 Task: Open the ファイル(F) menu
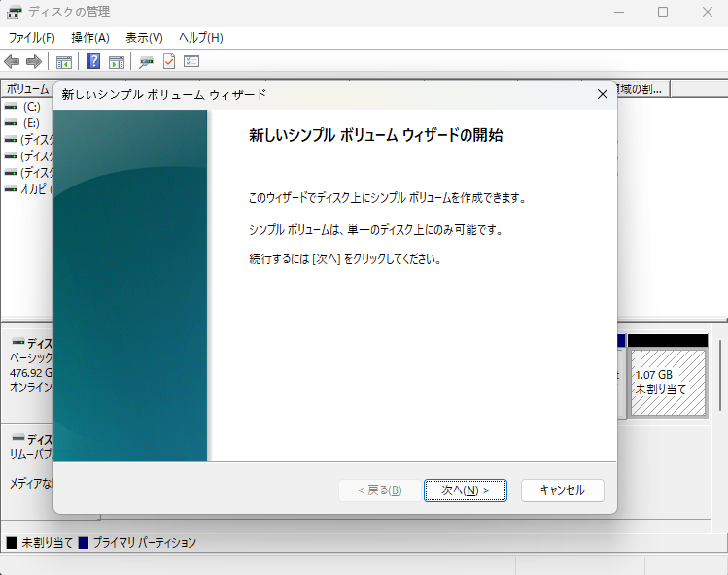point(31,38)
